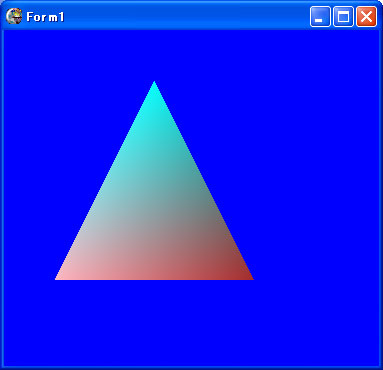Viewport: 383px width, 370px height.
Task: Click the Form1 title text
Action: pyautogui.click(x=45, y=17)
